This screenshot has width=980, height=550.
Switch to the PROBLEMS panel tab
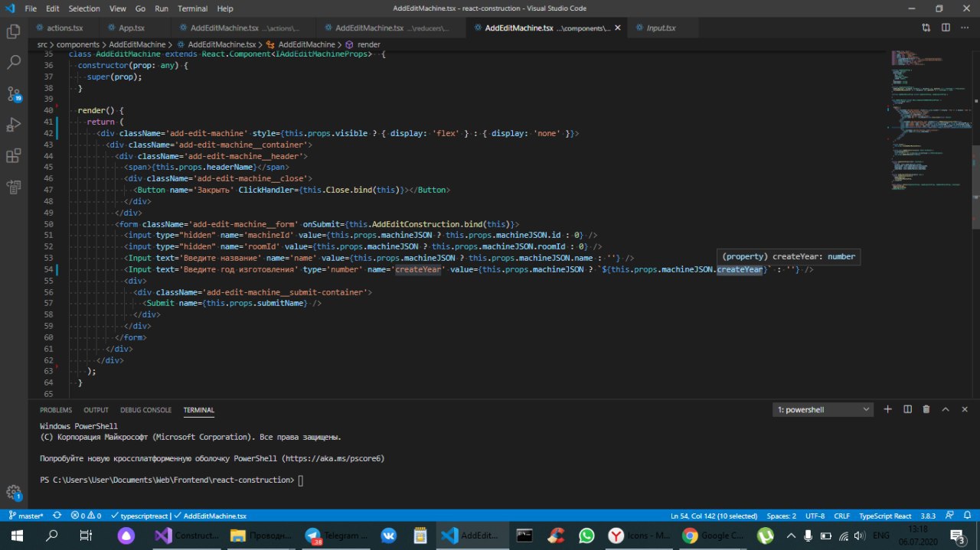click(x=56, y=410)
